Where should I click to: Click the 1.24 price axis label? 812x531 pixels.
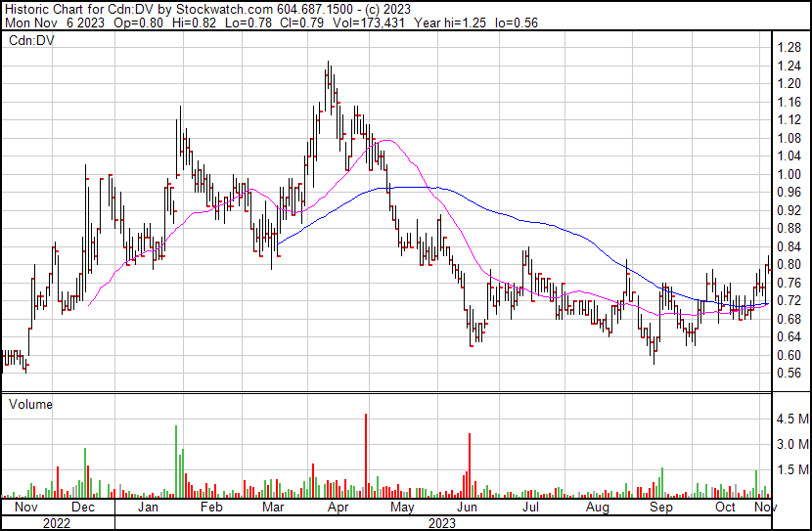[x=789, y=66]
